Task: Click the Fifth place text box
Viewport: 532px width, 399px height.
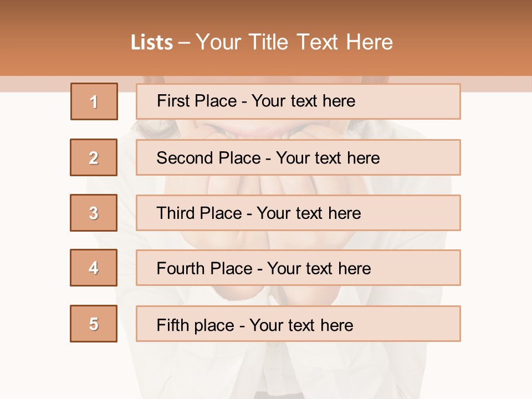Action: [x=298, y=324]
